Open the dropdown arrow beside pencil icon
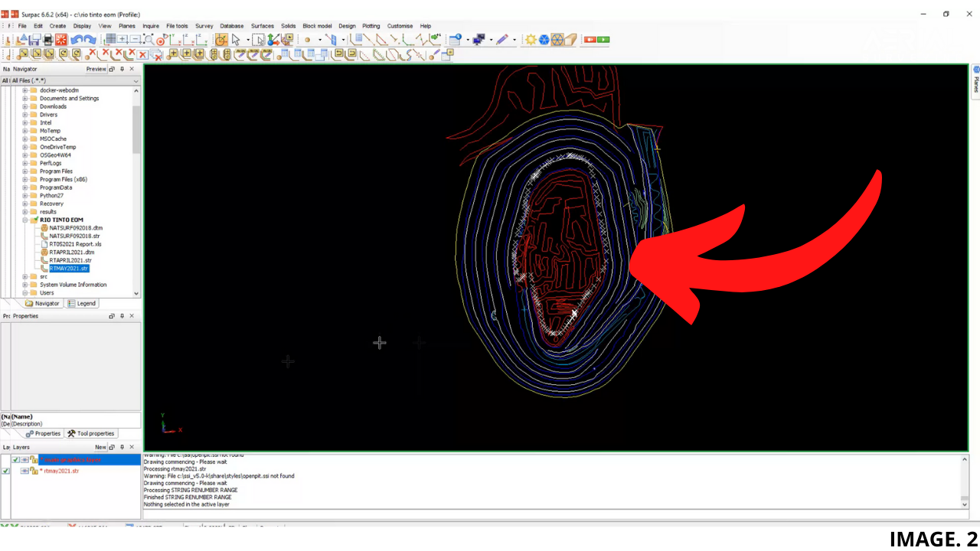The height and width of the screenshot is (551, 980). (514, 40)
